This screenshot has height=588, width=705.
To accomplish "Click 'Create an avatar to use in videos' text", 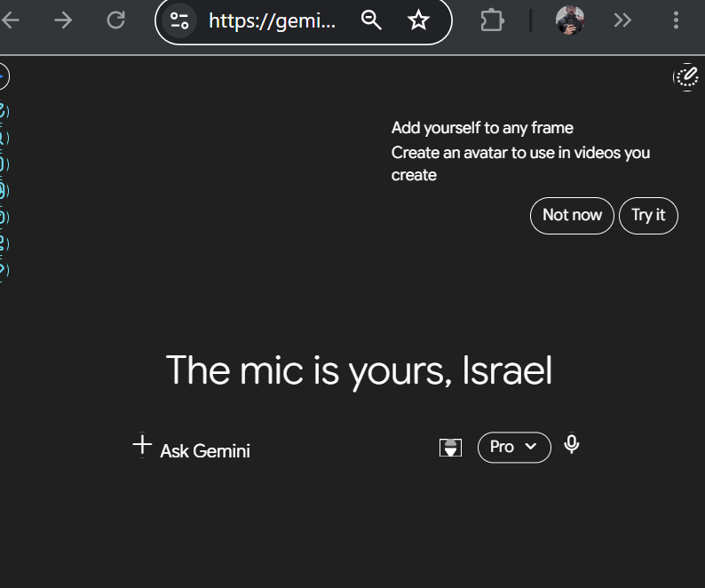I will point(520,163).
